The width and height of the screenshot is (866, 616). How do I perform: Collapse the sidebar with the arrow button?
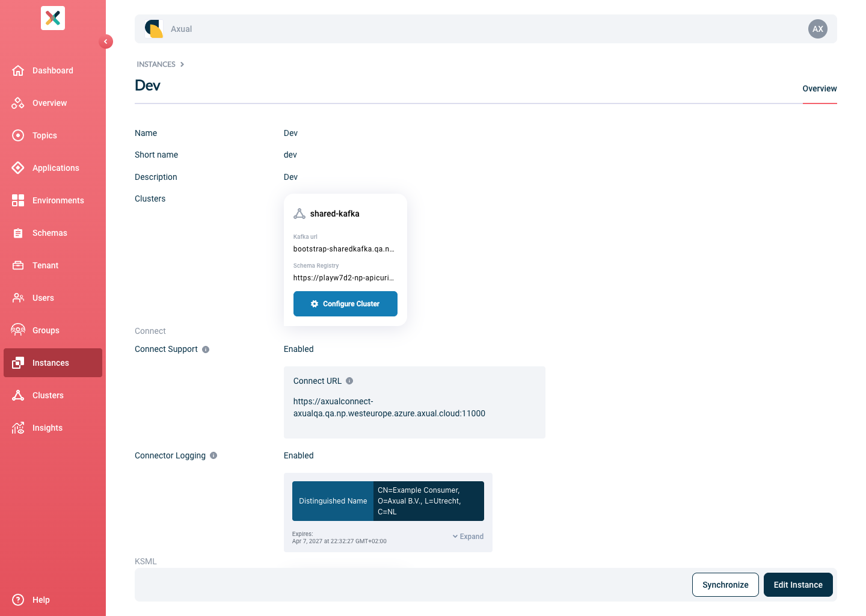[106, 42]
